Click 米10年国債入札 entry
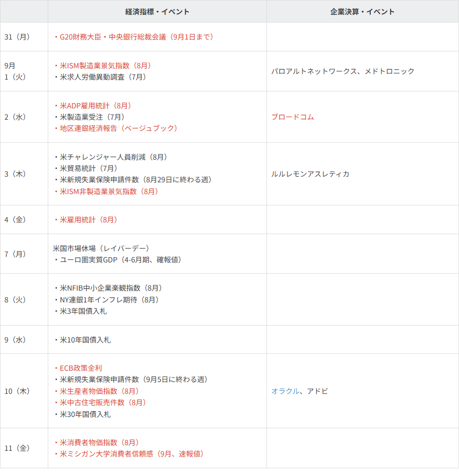This screenshot has height=476, width=459. [82, 340]
